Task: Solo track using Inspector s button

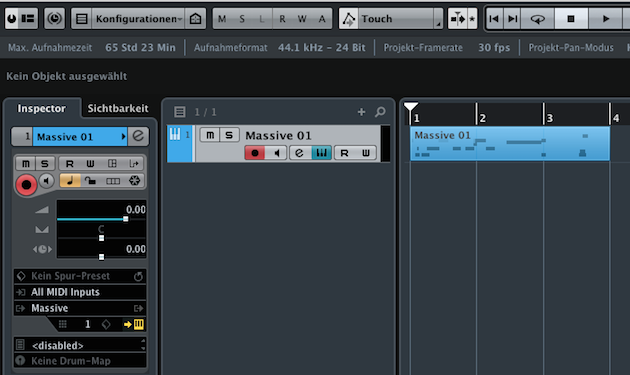Action: tap(45, 164)
